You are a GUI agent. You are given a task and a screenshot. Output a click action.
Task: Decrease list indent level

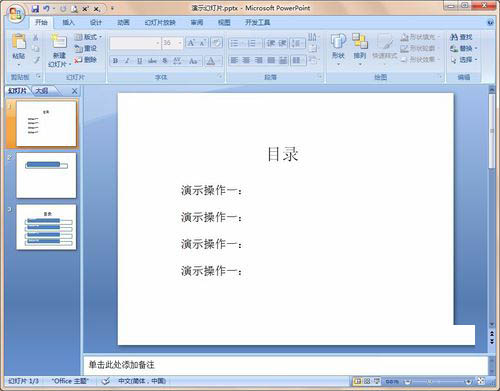tap(270, 43)
